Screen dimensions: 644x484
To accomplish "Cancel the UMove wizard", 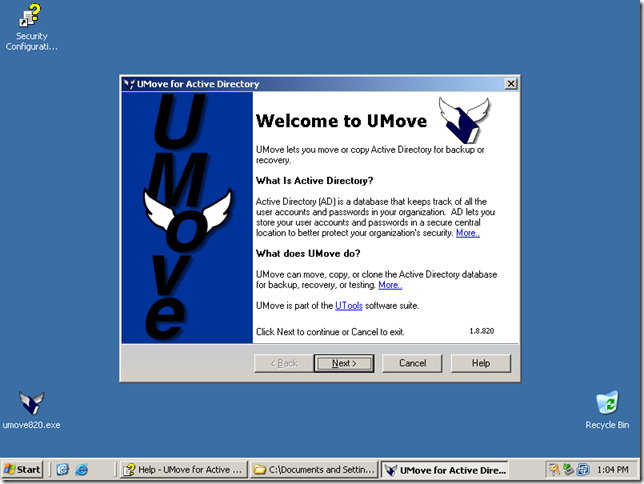I will point(412,363).
